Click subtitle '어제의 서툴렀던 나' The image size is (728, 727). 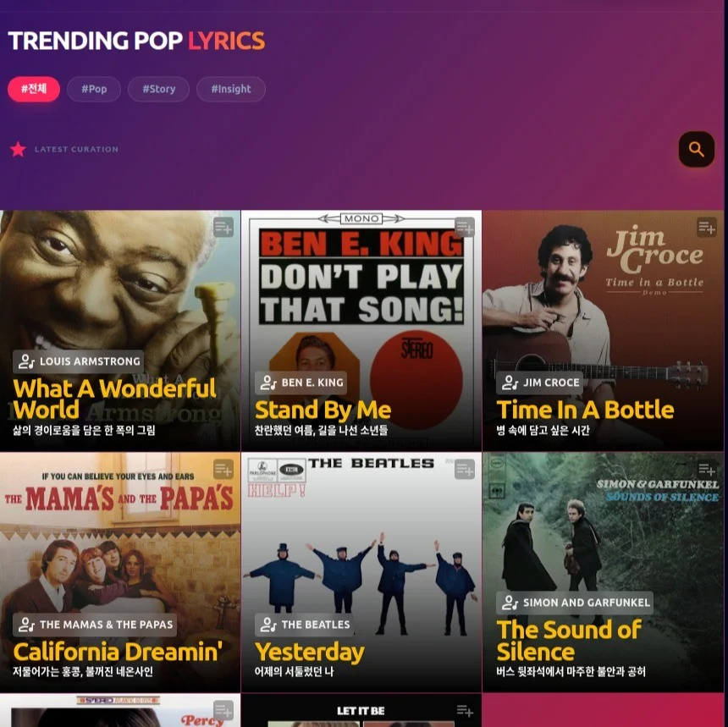295,672
